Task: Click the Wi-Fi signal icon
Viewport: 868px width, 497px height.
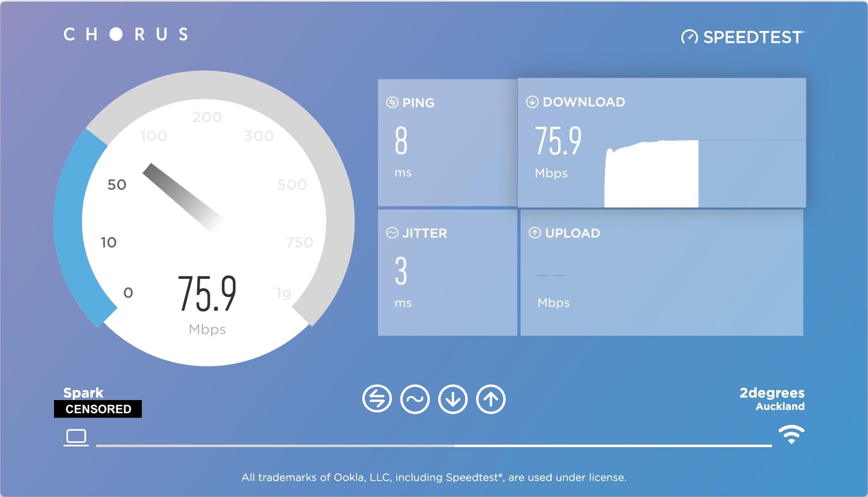Action: coord(791,434)
